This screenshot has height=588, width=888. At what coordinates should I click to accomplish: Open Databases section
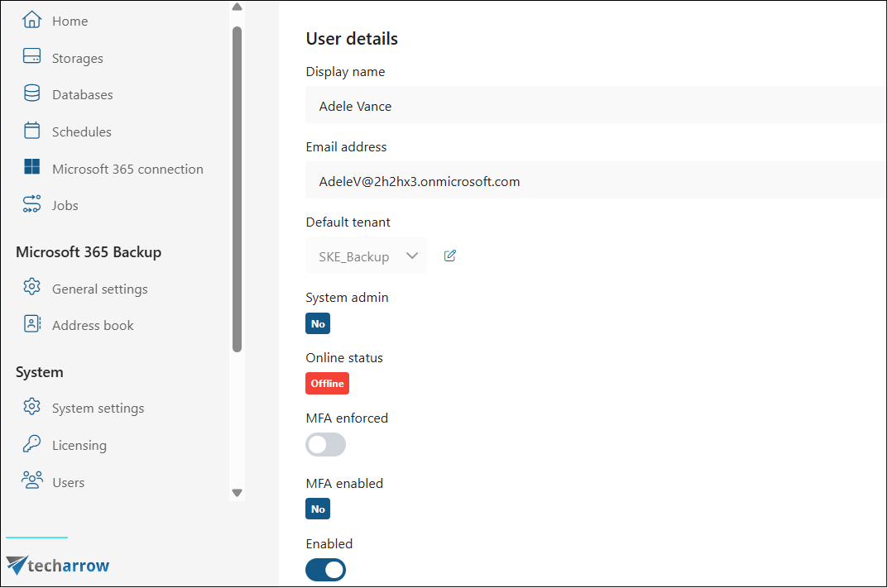tap(83, 94)
